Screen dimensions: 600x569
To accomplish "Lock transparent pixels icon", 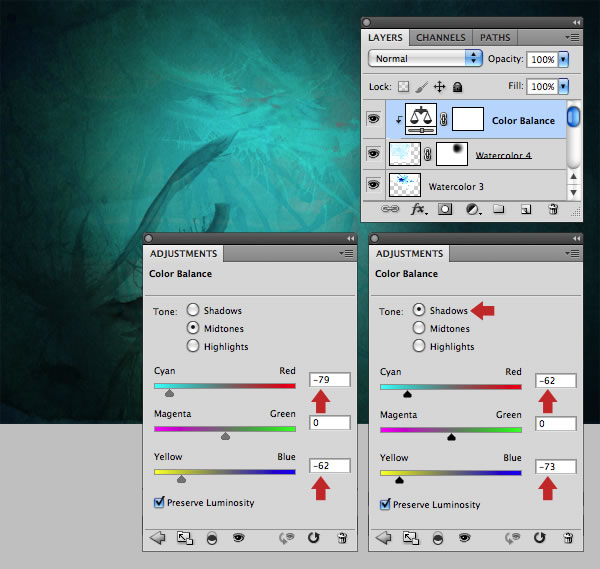I will tap(403, 87).
